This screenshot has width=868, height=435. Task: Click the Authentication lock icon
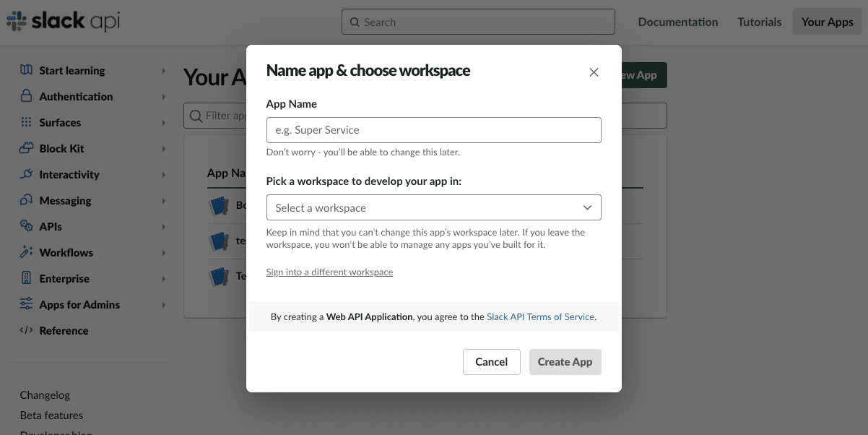pos(27,96)
